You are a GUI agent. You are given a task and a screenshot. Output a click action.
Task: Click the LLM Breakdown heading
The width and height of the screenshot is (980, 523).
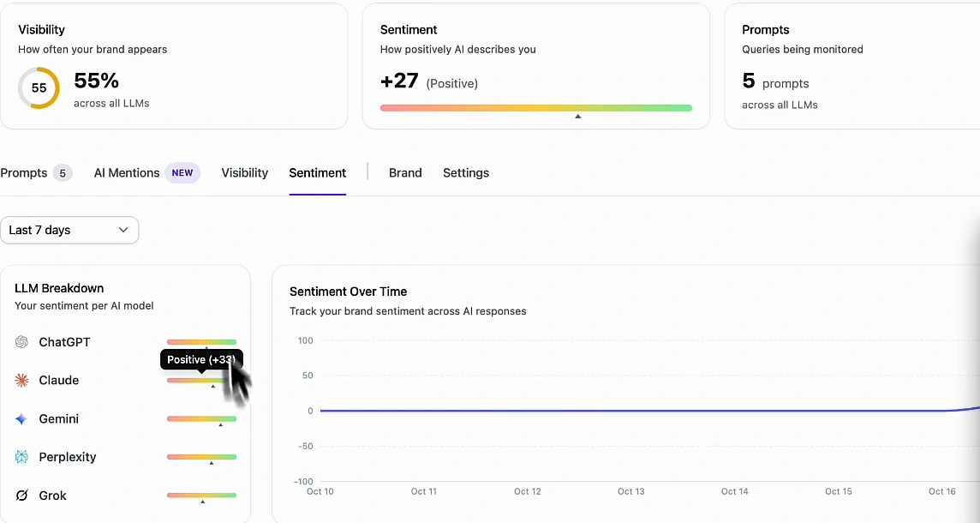coord(59,288)
